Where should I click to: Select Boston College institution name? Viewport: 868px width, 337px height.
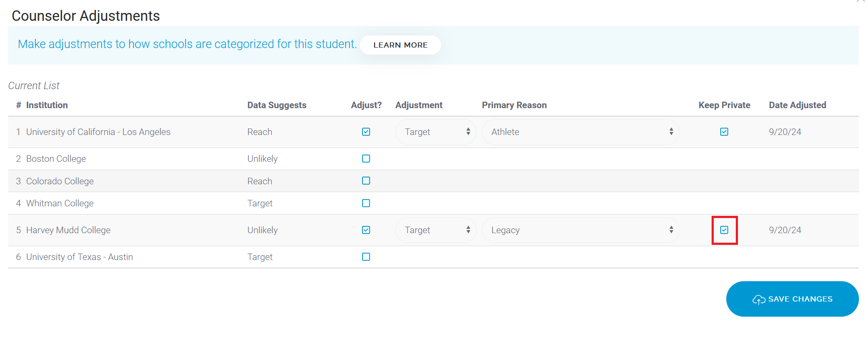pyautogui.click(x=56, y=159)
